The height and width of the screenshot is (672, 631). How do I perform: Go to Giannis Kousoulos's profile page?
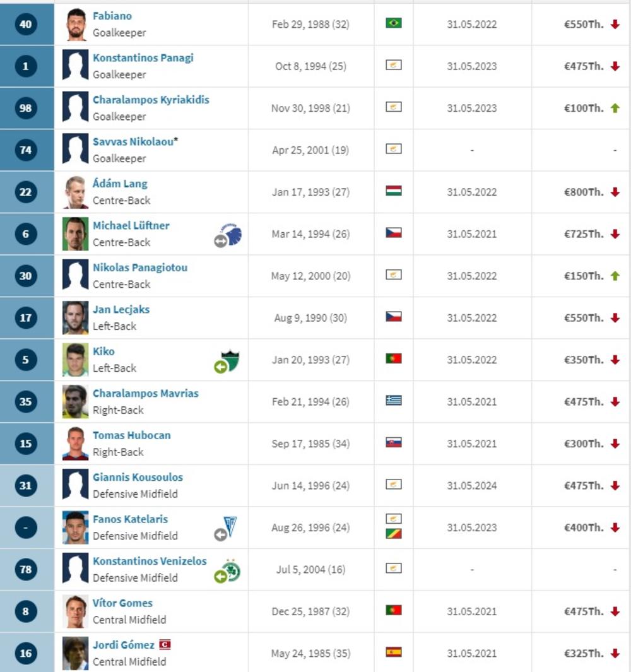(x=138, y=477)
